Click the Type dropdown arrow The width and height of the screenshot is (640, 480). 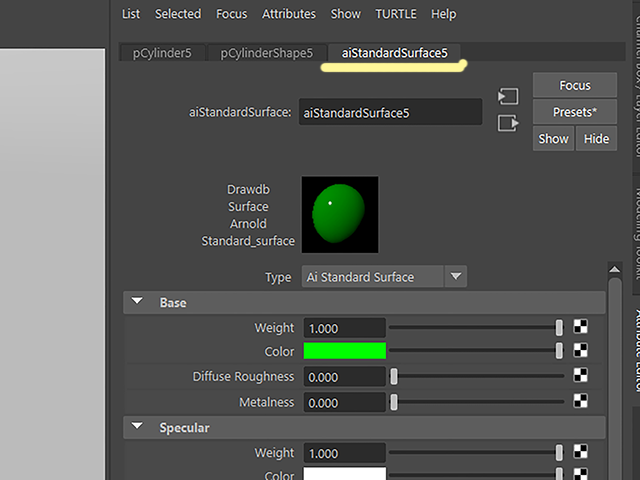(x=456, y=277)
